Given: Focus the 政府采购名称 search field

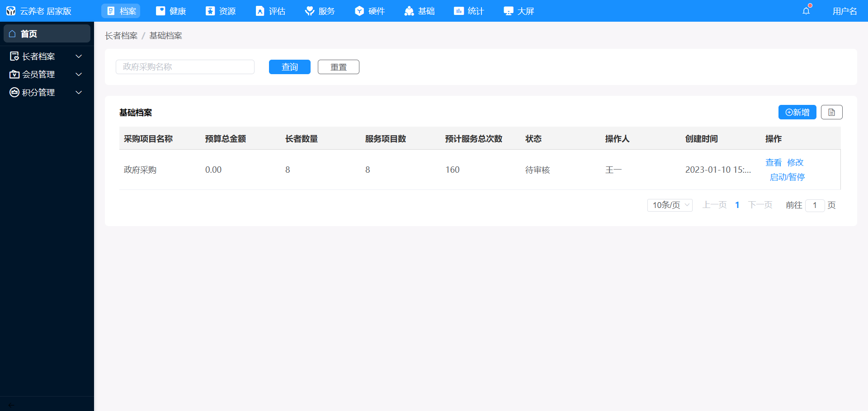Looking at the screenshot, I should [185, 67].
